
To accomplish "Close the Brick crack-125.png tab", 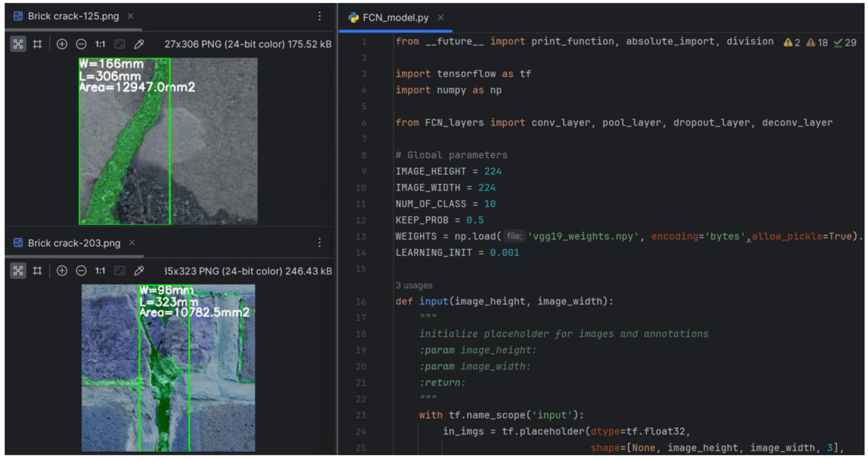I will 130,16.
